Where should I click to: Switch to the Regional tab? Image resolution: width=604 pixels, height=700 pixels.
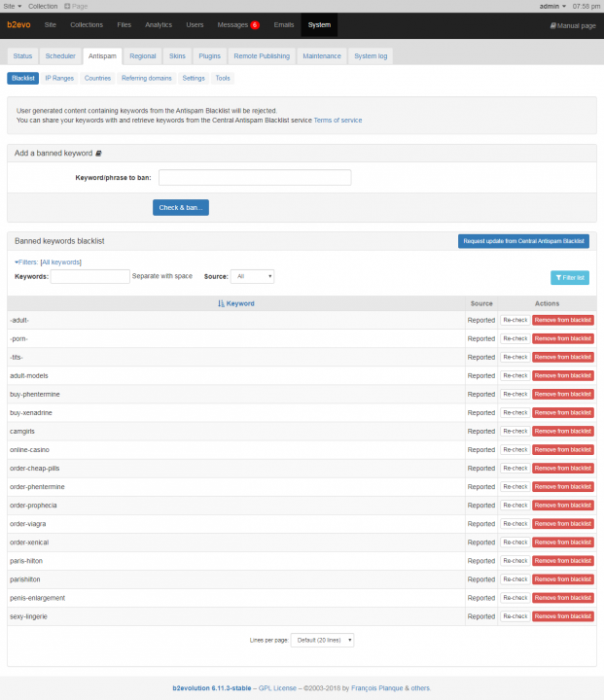(x=143, y=56)
